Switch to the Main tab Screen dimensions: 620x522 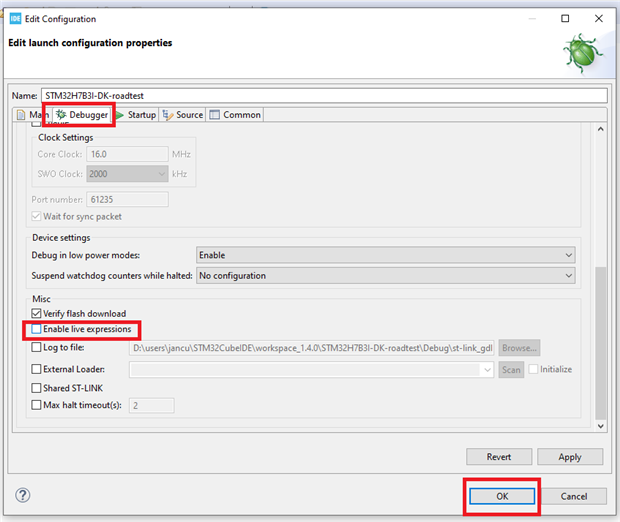[x=33, y=115]
